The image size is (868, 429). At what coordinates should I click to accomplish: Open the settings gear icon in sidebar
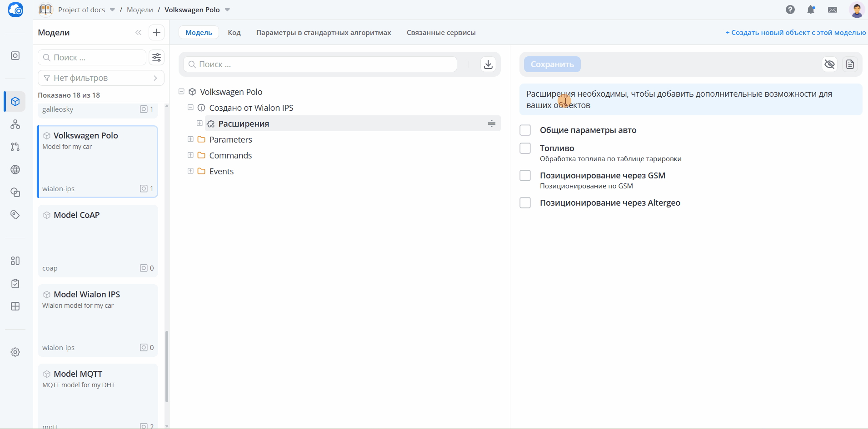point(15,352)
